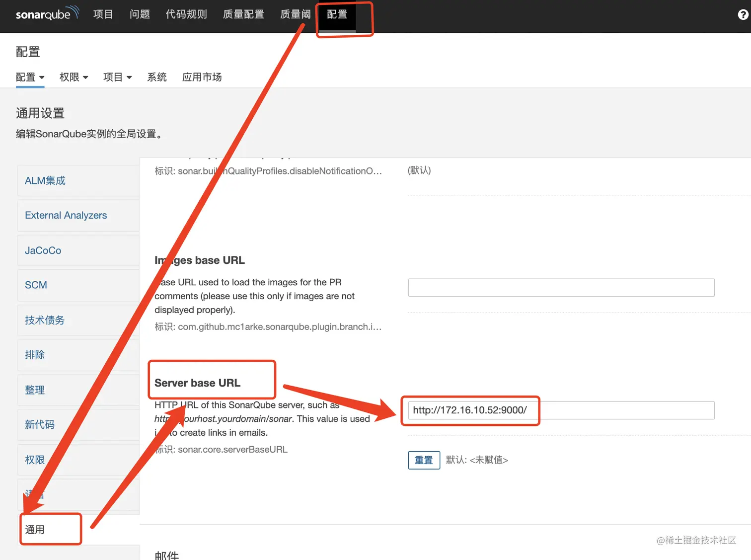
Task: Expand the 权限 dropdown submenu
Action: pos(74,77)
